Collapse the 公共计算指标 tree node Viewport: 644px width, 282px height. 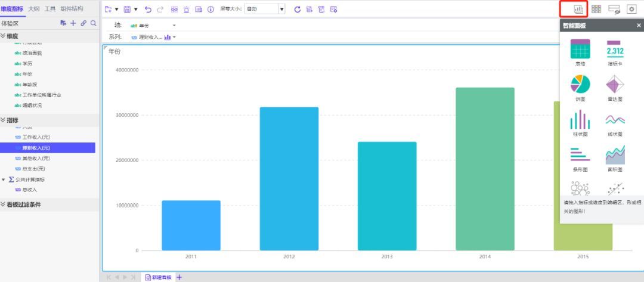coord(4,180)
